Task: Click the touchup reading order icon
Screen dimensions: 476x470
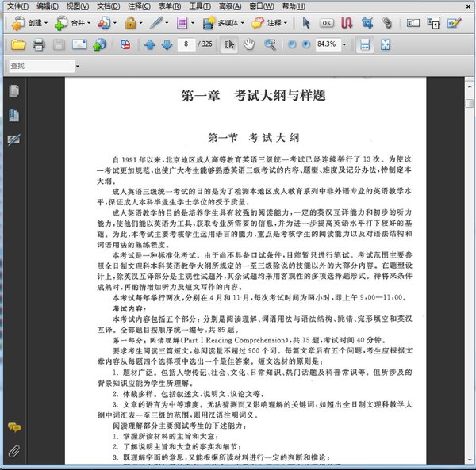Action: coord(433,23)
